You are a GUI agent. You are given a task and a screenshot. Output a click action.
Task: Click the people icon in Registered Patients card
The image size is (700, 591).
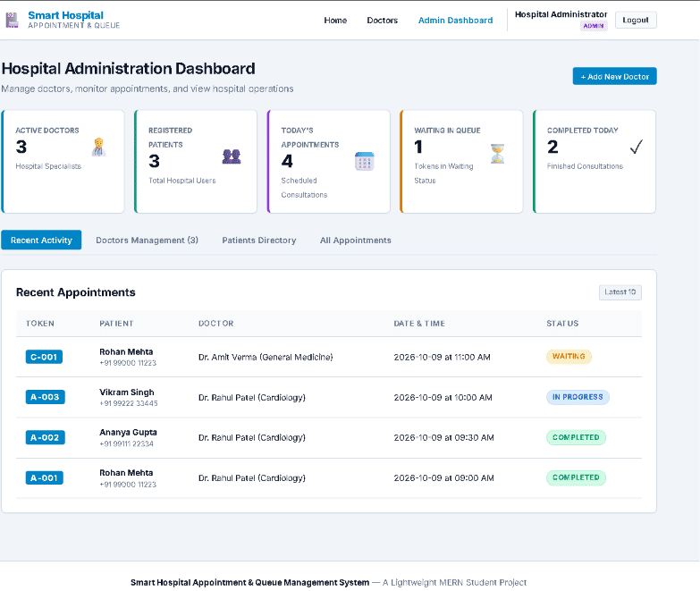[x=232, y=156]
